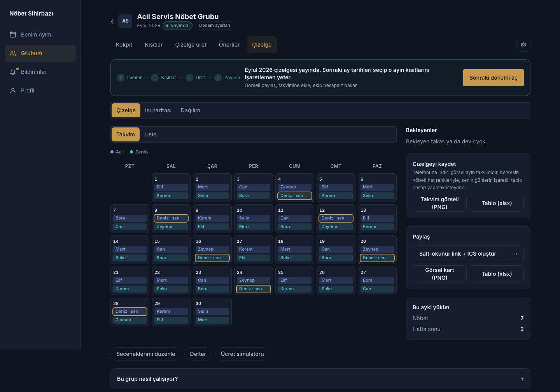Select 'Deniz · sen' shift on day 28
This screenshot has height=392, width=560.
(130, 312)
